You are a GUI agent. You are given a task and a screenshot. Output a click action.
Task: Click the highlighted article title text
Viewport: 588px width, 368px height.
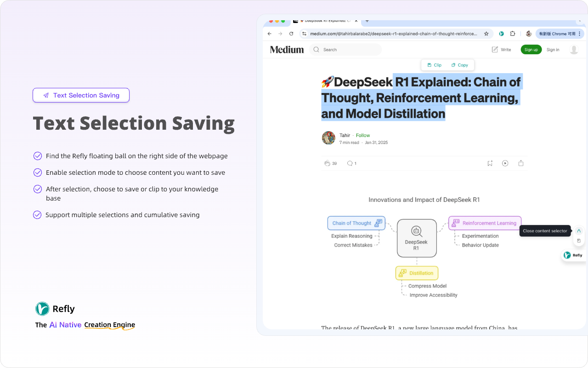pyautogui.click(x=422, y=98)
